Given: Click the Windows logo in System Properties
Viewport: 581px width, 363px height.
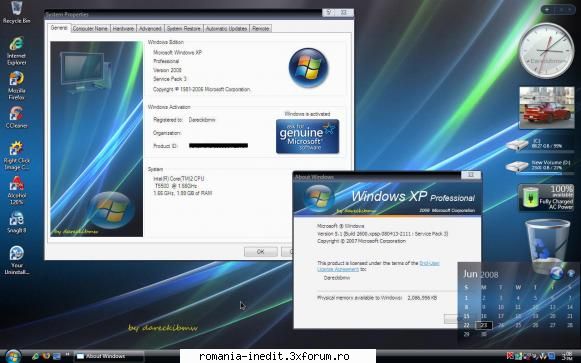Looking at the screenshot, I should 308,68.
